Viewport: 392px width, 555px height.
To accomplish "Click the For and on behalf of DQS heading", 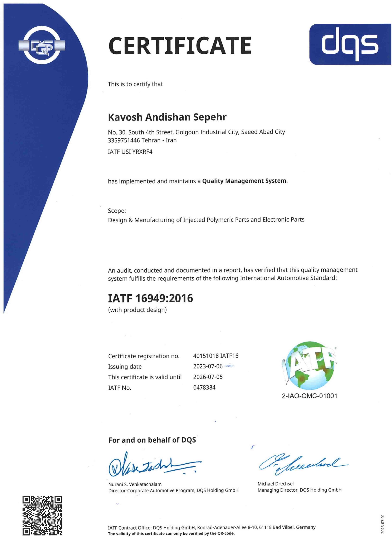I will point(152,440).
